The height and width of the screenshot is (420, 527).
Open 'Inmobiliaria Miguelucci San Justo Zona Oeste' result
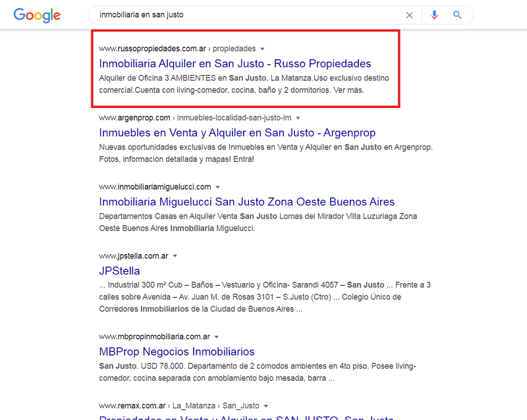pyautogui.click(x=246, y=201)
